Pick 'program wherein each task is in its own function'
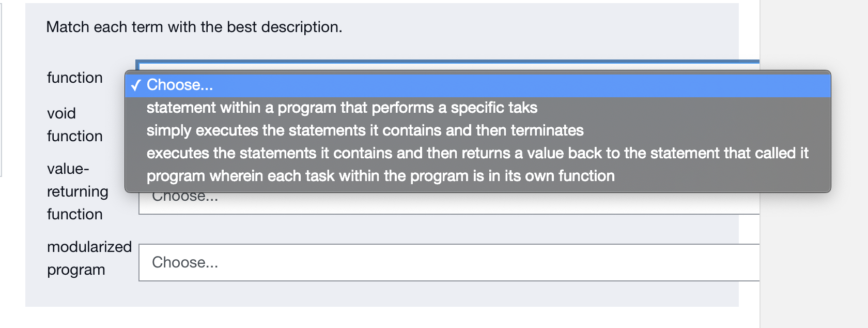Image resolution: width=868 pixels, height=328 pixels. [x=380, y=176]
